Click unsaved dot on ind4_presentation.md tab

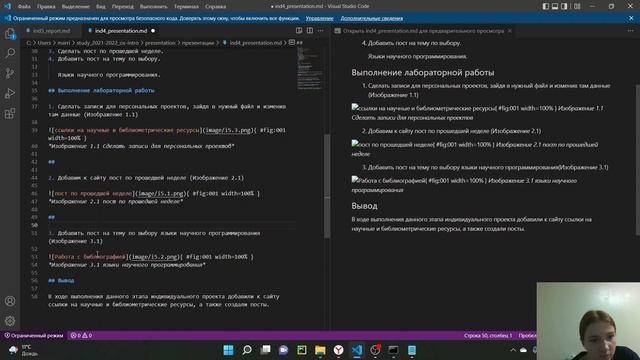click(x=153, y=31)
